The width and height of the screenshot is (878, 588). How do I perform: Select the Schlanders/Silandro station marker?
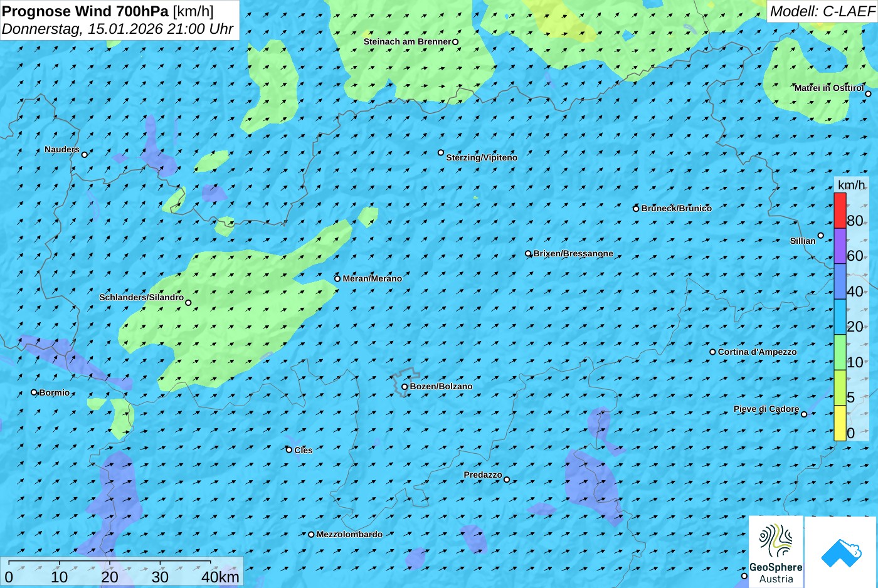tap(188, 303)
